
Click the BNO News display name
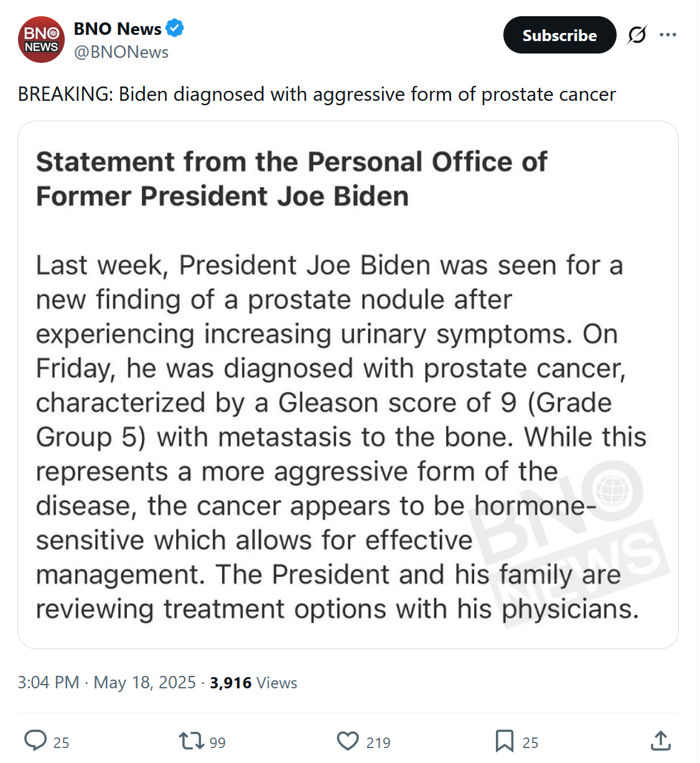[x=118, y=29]
